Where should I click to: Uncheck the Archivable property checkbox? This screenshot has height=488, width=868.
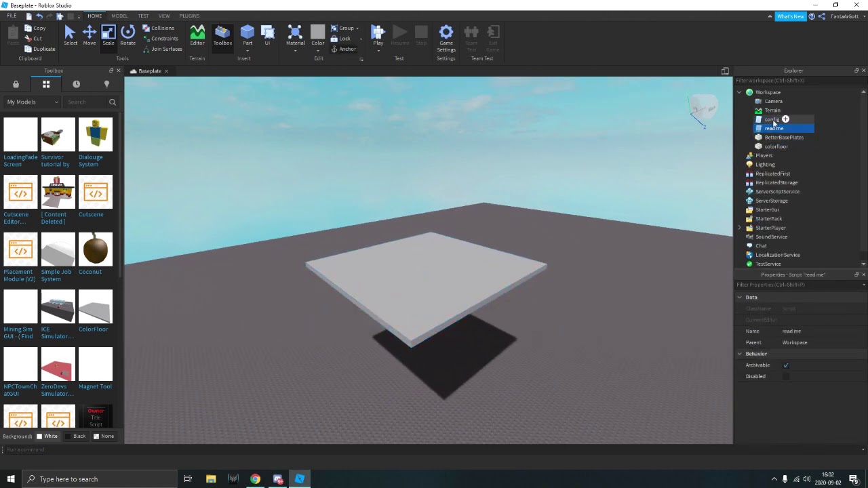click(x=786, y=365)
